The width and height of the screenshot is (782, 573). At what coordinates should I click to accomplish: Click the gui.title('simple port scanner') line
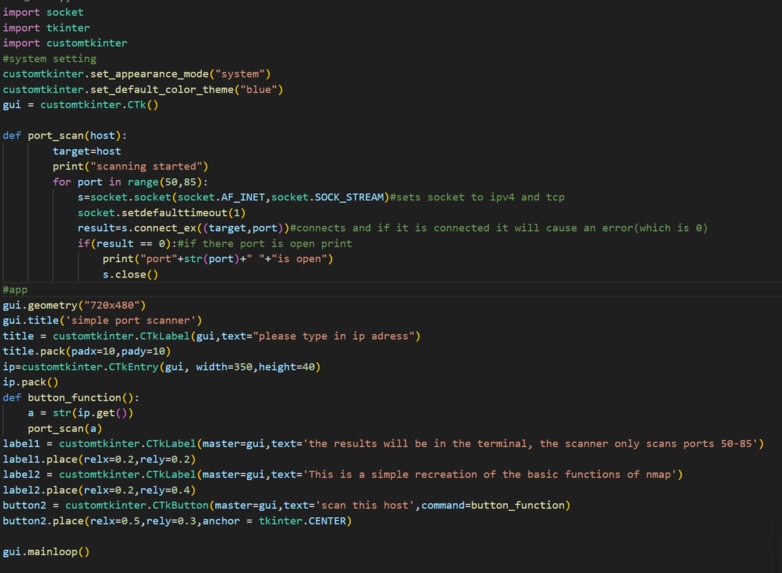(x=102, y=321)
